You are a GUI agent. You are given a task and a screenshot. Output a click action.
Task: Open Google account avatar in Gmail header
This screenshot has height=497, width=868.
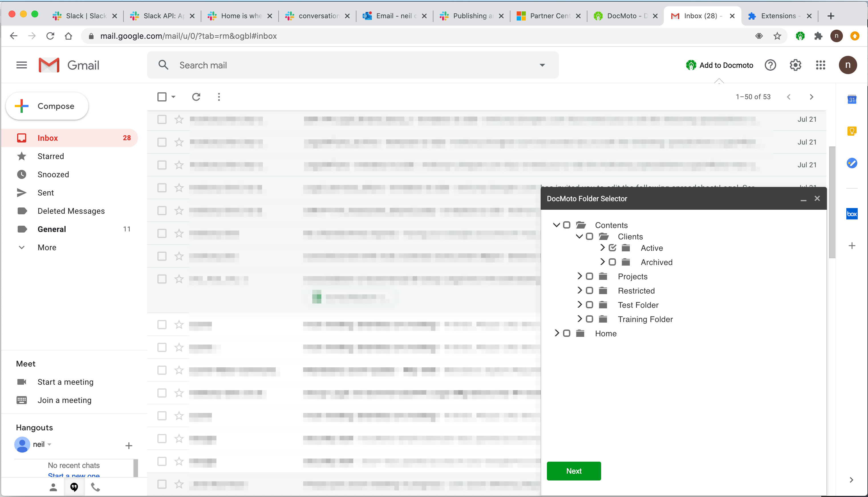pyautogui.click(x=847, y=65)
